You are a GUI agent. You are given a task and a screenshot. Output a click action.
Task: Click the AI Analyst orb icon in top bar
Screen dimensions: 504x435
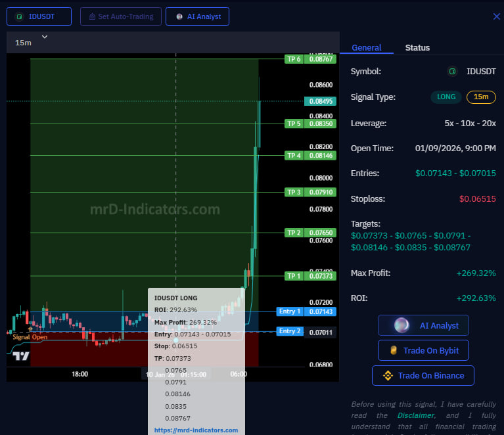[179, 16]
